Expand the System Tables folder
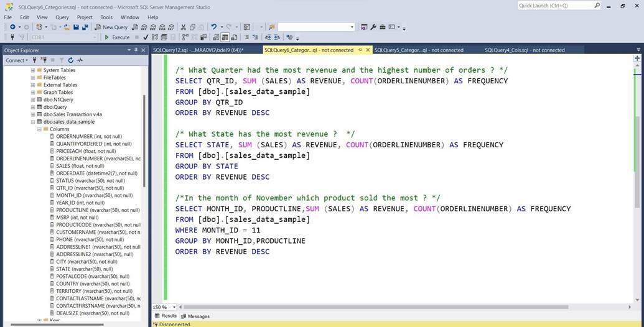The height and width of the screenshot is (327, 644). pyautogui.click(x=33, y=70)
